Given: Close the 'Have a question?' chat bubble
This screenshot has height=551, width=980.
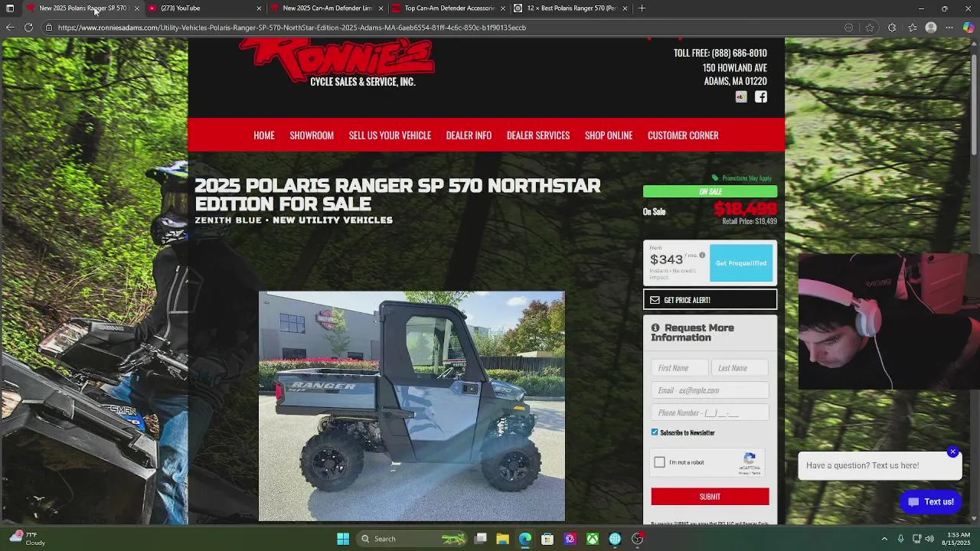Looking at the screenshot, I should 952,452.
